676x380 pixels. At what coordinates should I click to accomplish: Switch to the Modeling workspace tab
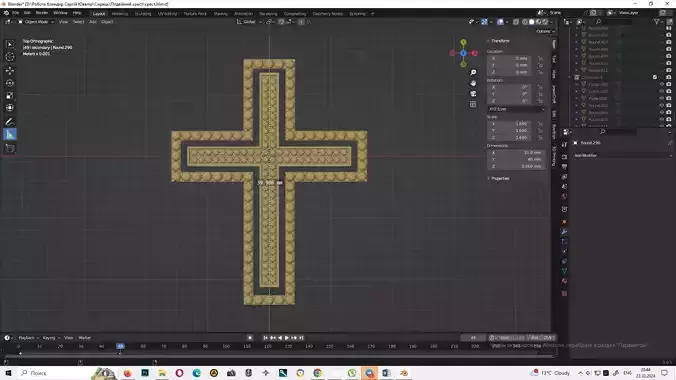[120, 14]
